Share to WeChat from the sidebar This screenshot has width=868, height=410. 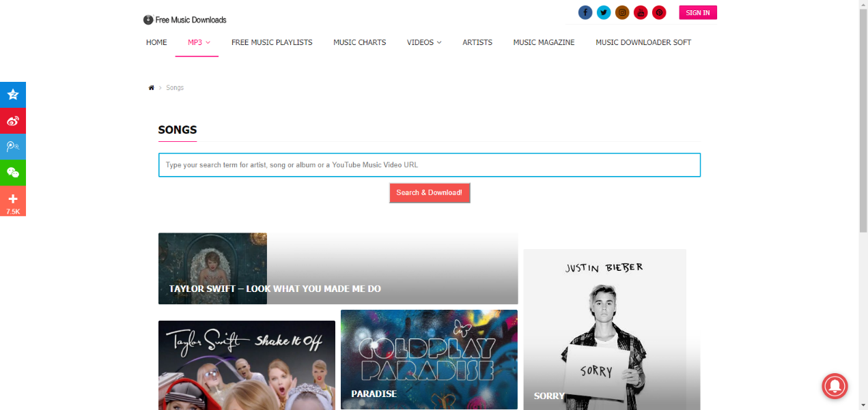(13, 173)
